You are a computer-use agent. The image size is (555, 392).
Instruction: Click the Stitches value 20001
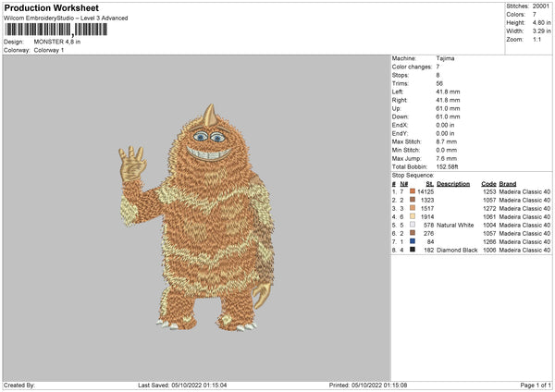point(541,6)
